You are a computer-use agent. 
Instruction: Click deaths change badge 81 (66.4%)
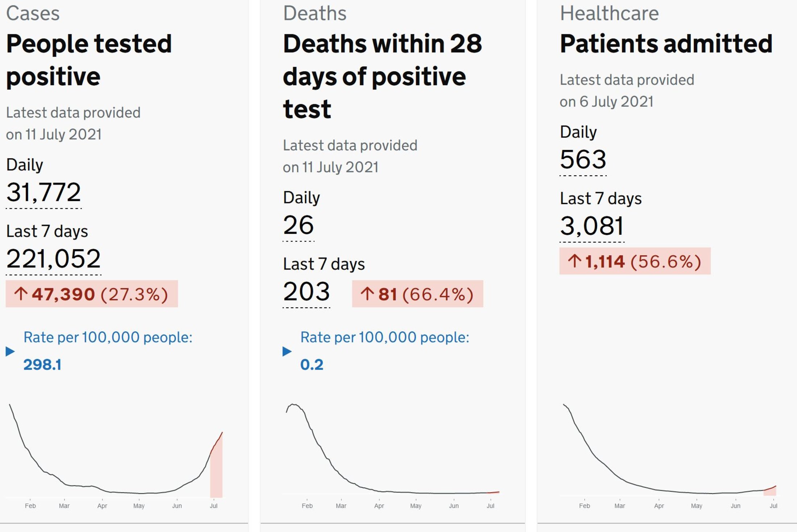pos(418,294)
